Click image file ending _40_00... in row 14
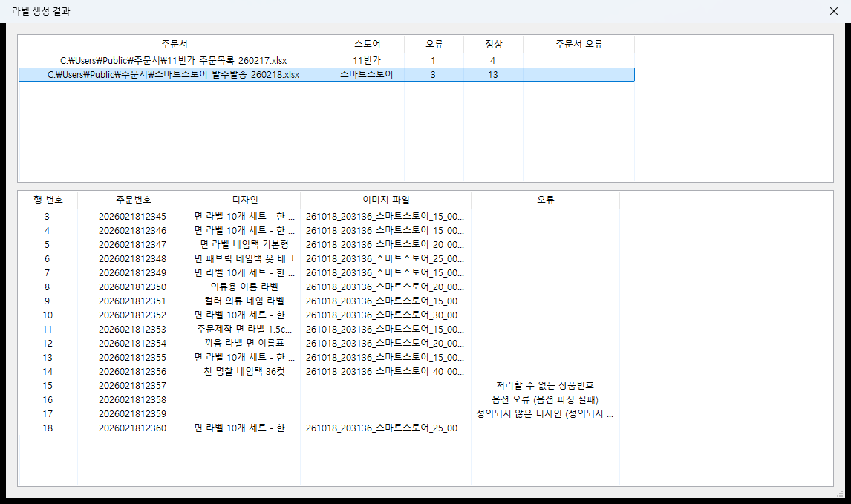This screenshot has height=504, width=851. point(385,372)
